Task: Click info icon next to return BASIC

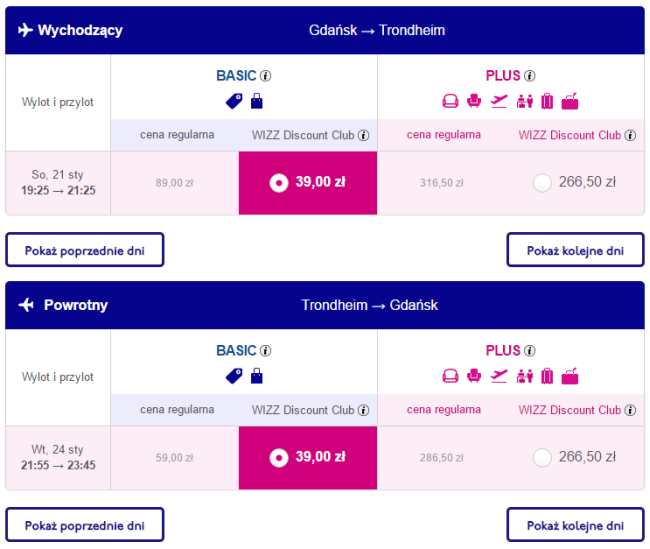Action: click(x=266, y=351)
